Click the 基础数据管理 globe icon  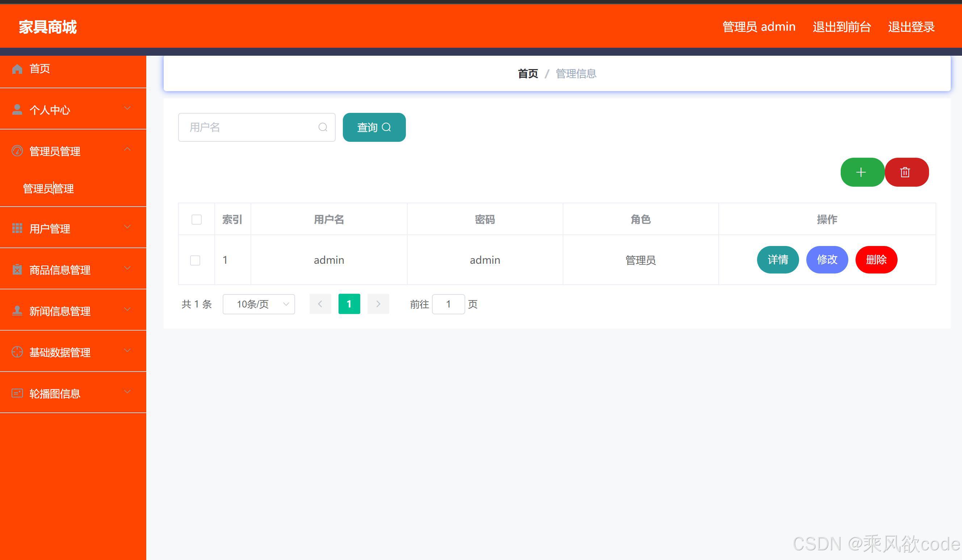coord(17,352)
